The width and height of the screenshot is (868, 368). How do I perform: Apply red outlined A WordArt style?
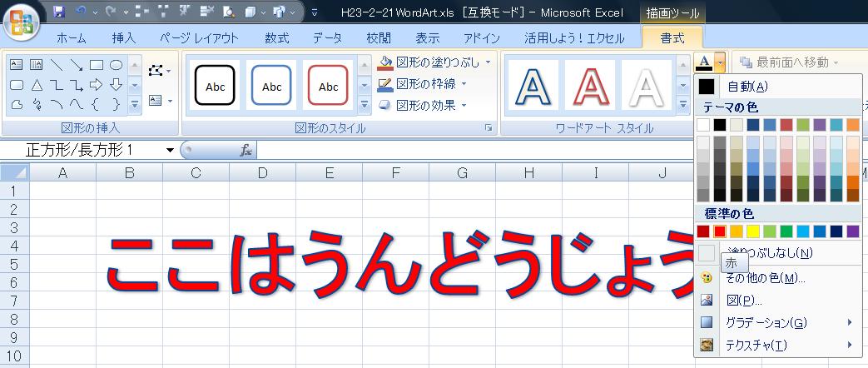click(589, 86)
